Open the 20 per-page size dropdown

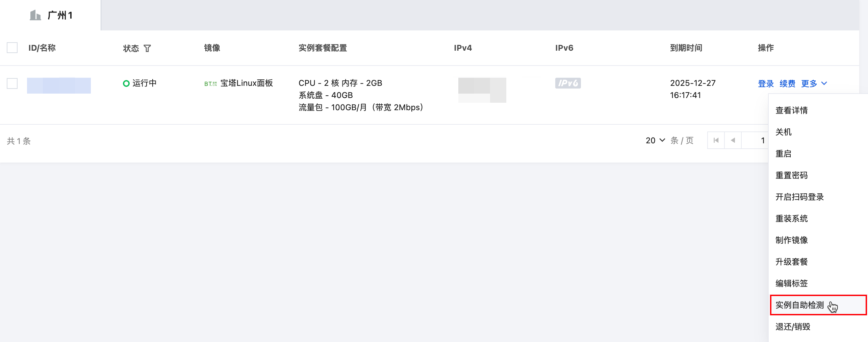655,140
